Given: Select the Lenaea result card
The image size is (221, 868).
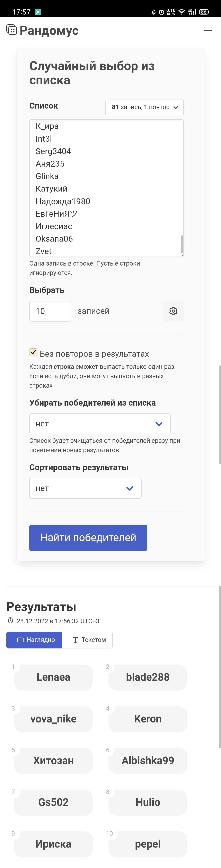Looking at the screenshot, I should coord(53,677).
